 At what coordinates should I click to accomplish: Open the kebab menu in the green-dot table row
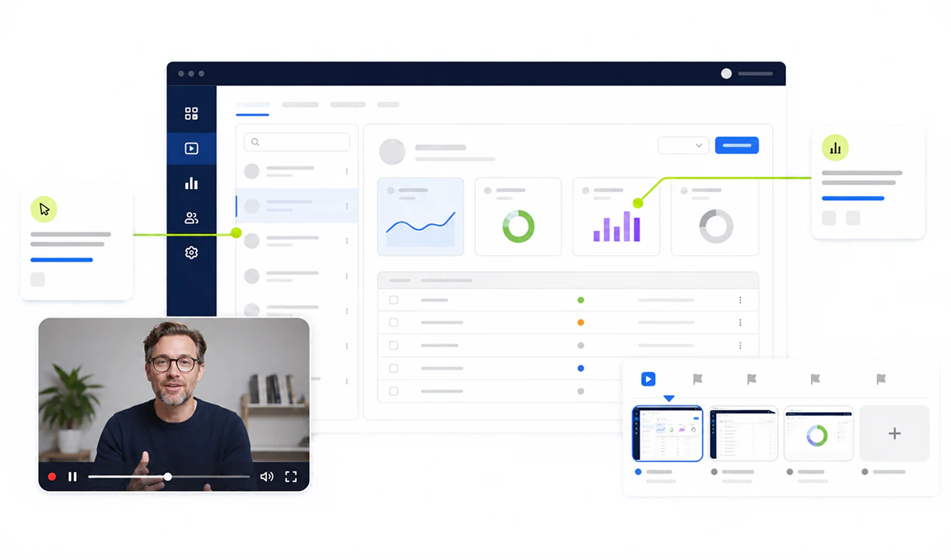pyautogui.click(x=740, y=300)
